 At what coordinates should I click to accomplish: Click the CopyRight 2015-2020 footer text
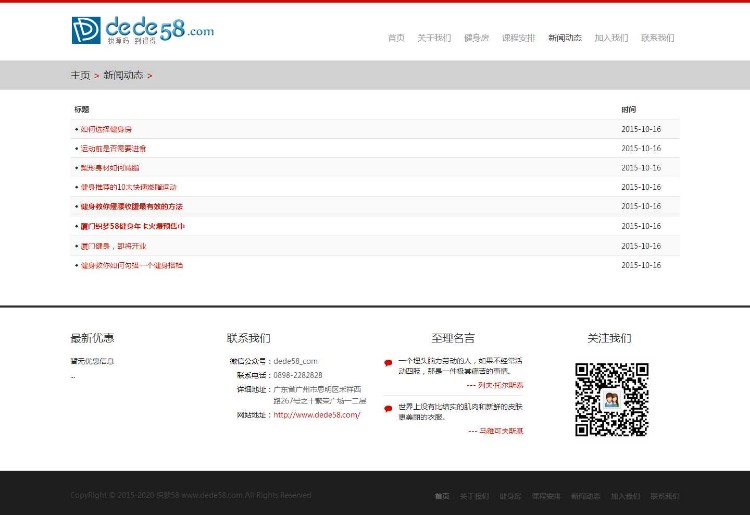[x=191, y=495]
